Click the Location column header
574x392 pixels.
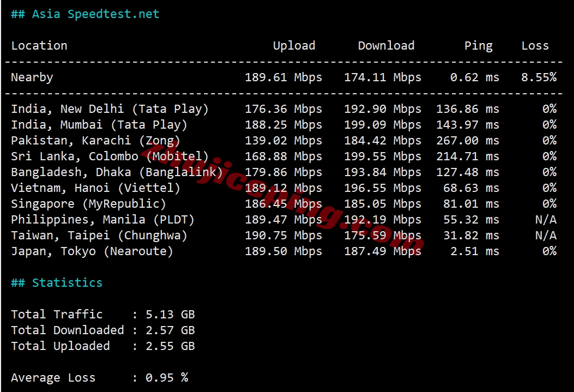tap(39, 46)
